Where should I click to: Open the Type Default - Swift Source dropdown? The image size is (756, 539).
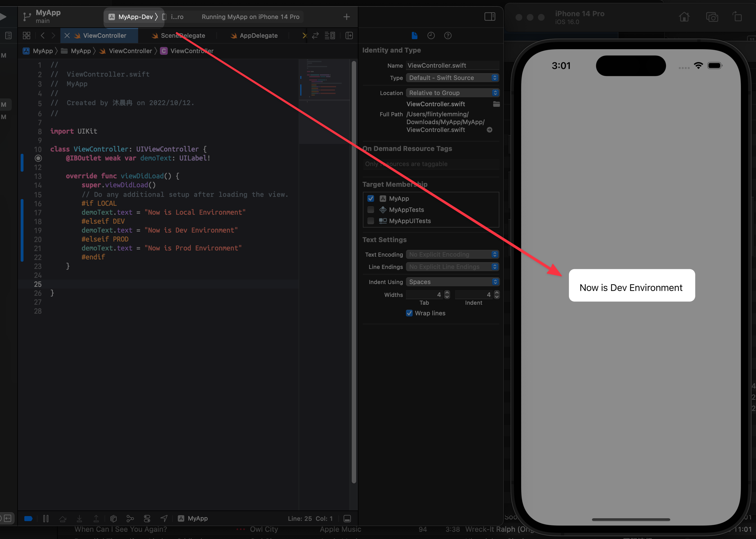click(452, 78)
